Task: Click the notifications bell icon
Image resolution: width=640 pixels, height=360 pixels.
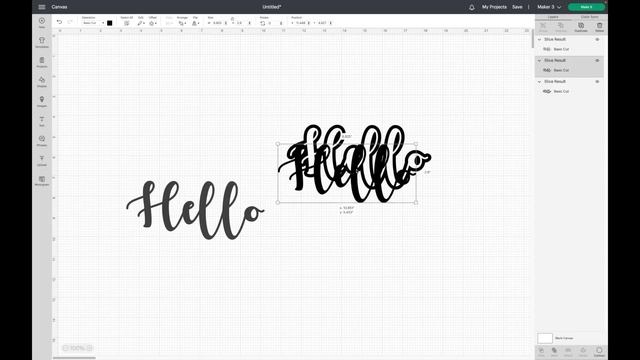Action: coord(472,7)
